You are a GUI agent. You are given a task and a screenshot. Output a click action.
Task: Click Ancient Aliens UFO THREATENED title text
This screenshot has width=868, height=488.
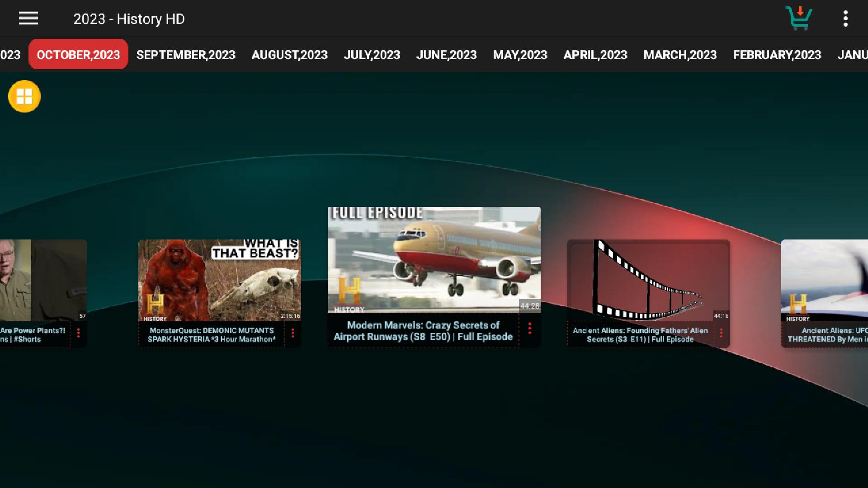tap(827, 335)
